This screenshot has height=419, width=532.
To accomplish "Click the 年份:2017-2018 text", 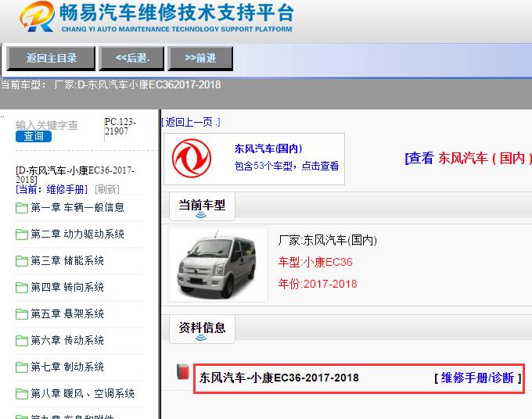I will pyautogui.click(x=318, y=284).
